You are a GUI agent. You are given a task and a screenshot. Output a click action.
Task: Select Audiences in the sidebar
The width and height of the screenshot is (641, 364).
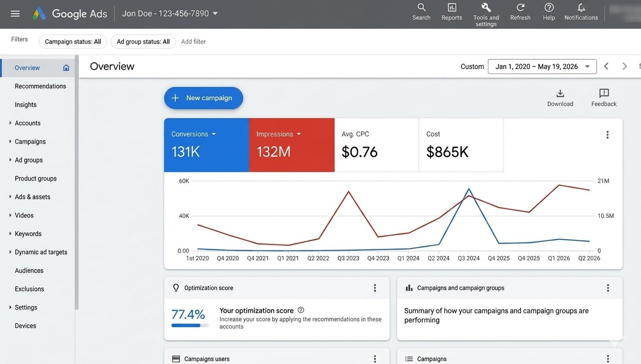point(29,271)
